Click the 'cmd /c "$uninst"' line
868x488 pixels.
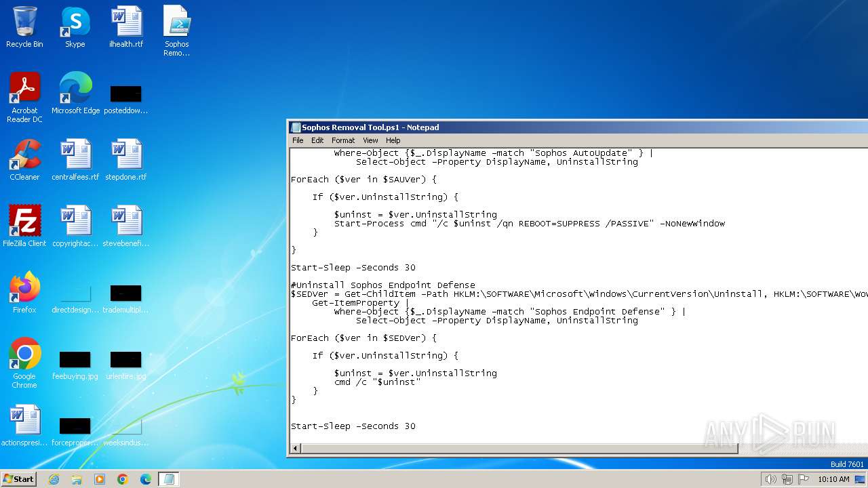tap(378, 382)
